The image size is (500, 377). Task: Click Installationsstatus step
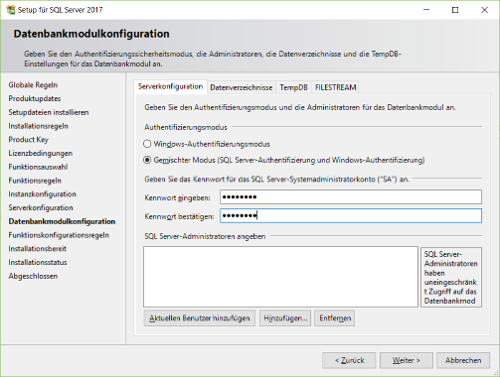click(38, 262)
